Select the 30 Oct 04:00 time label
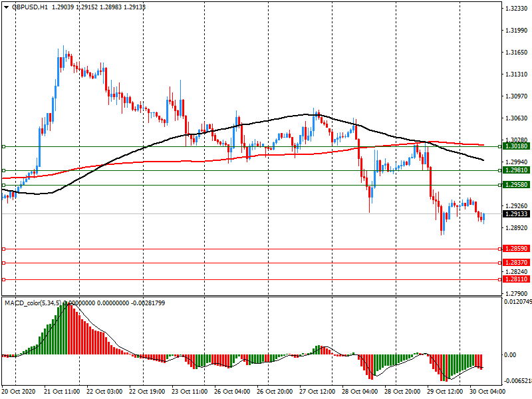This screenshot has width=532, height=399. click(x=487, y=391)
